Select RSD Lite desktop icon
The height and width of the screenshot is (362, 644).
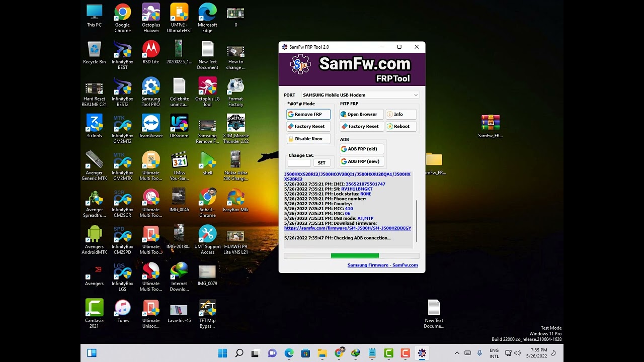[151, 53]
